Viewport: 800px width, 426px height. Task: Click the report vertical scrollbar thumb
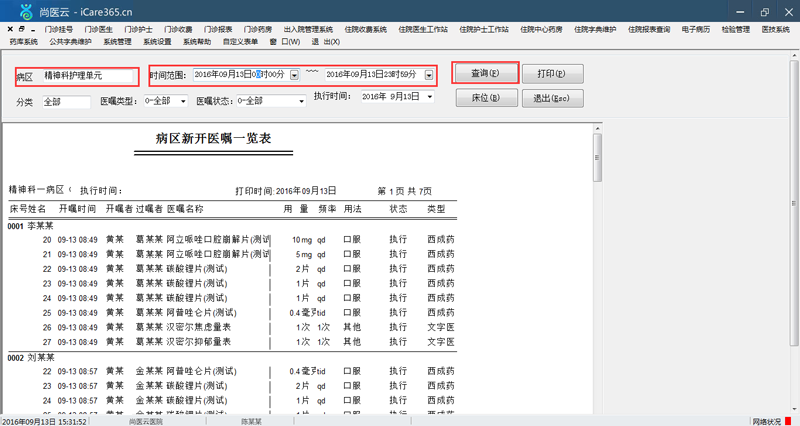597,157
